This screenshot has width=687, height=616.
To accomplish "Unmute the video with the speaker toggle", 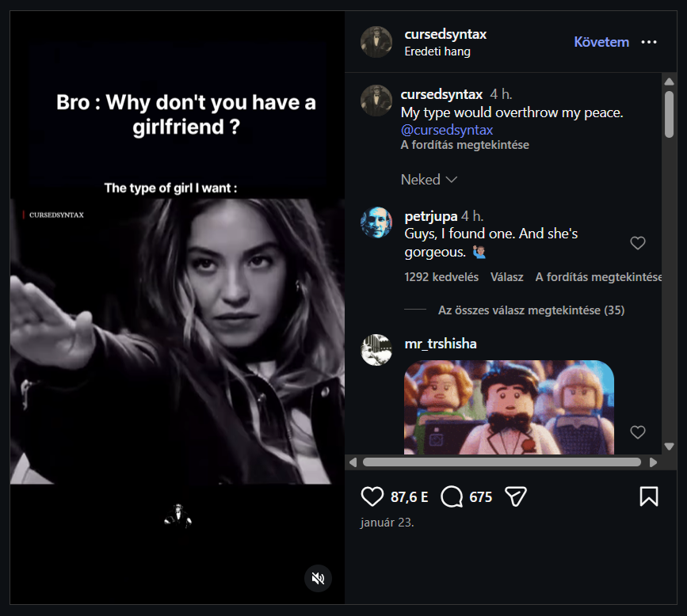I will [318, 578].
